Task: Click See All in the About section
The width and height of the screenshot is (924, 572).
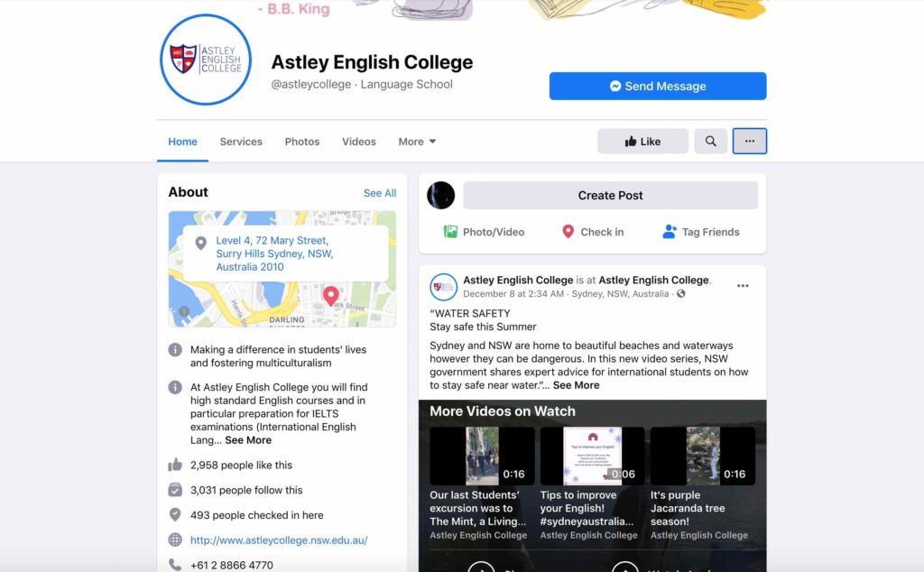Action: 380,193
